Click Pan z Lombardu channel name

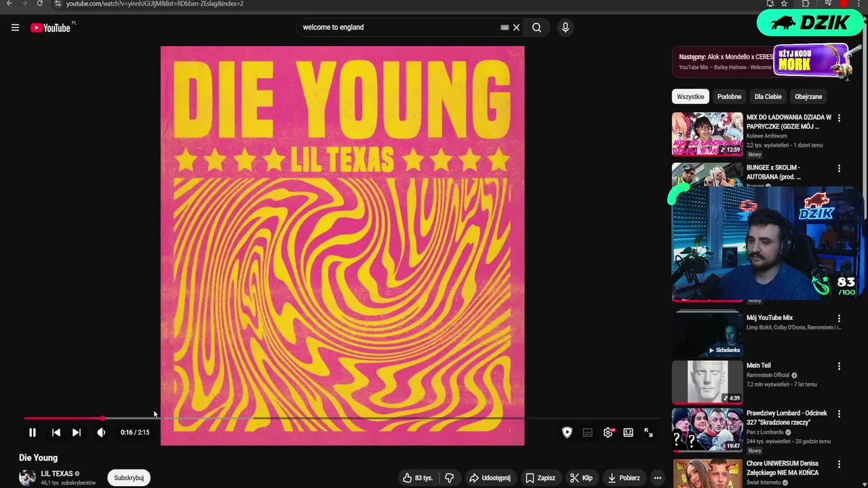click(x=765, y=432)
